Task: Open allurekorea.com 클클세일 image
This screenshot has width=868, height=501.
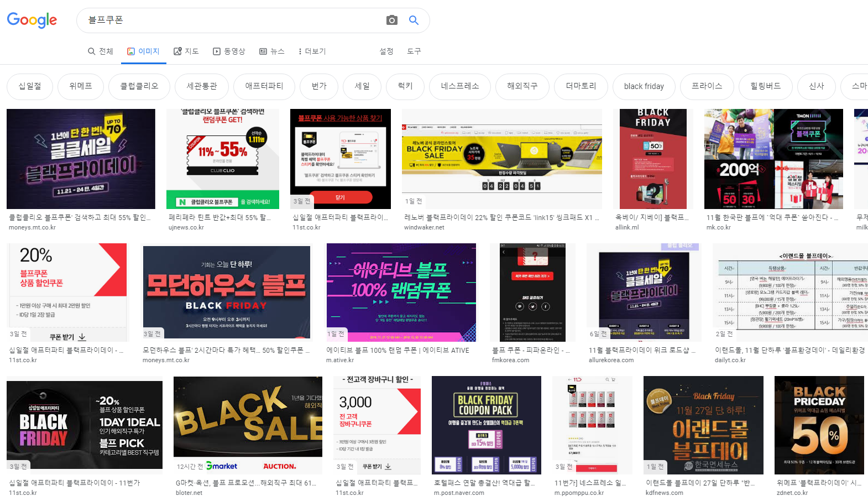Action: tap(644, 293)
